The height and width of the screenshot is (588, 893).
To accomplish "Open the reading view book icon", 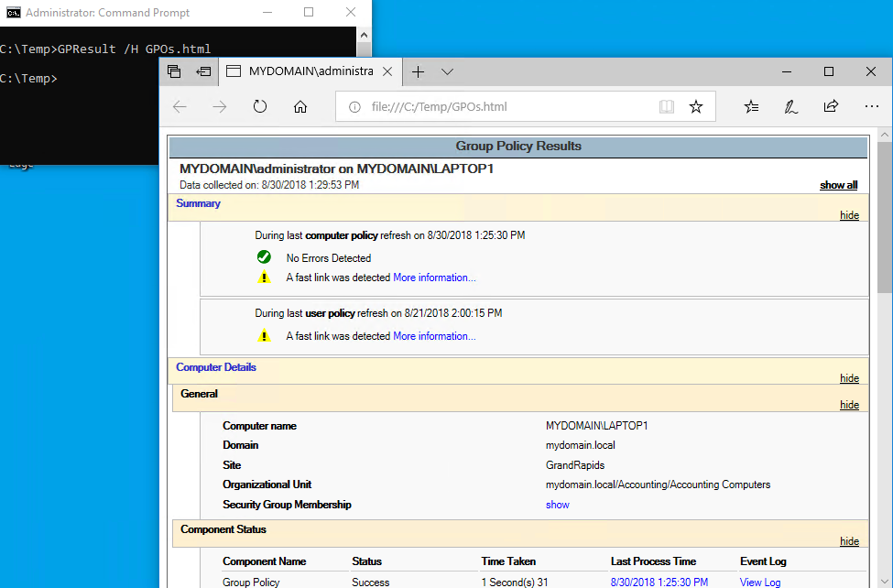I will coord(667,107).
